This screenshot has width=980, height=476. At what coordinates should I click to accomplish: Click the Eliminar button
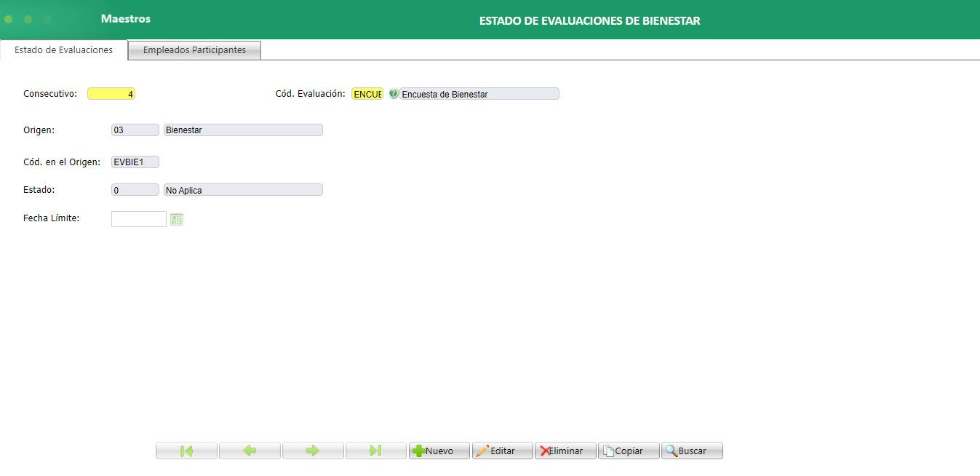click(x=566, y=450)
